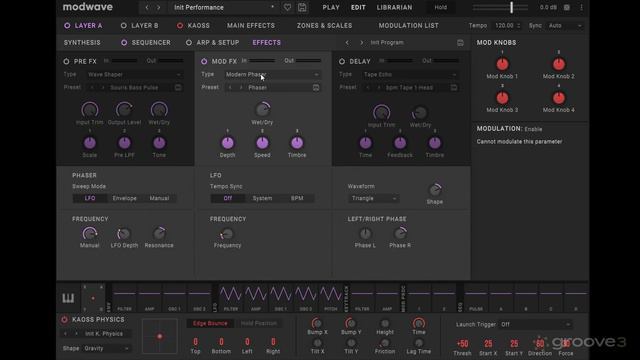The image size is (640, 360).
Task: Switch to the Librarian page
Action: coord(394,7)
